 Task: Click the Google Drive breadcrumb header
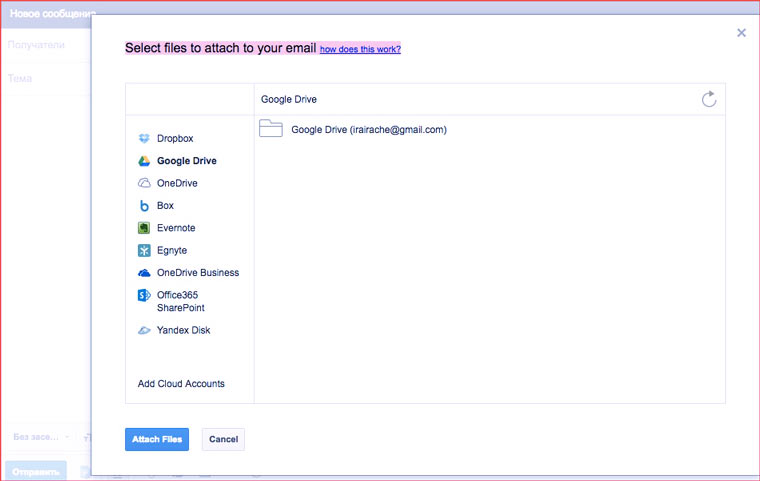[289, 99]
